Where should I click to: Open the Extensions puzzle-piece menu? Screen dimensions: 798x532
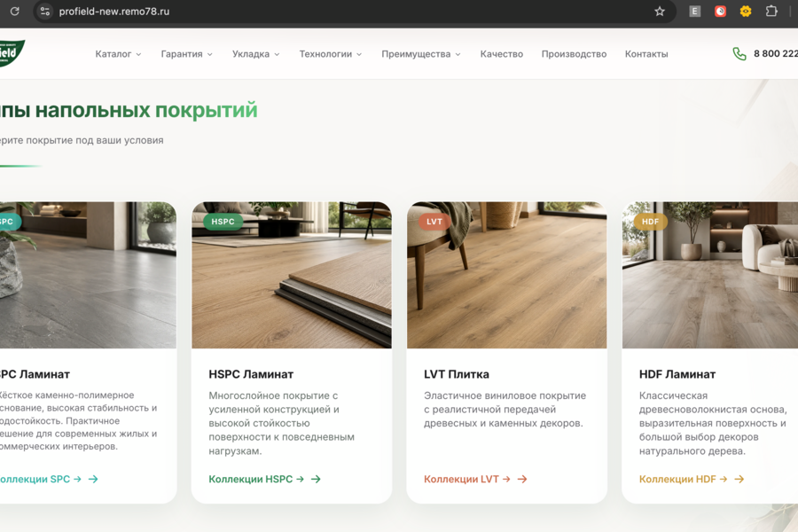[x=771, y=12]
